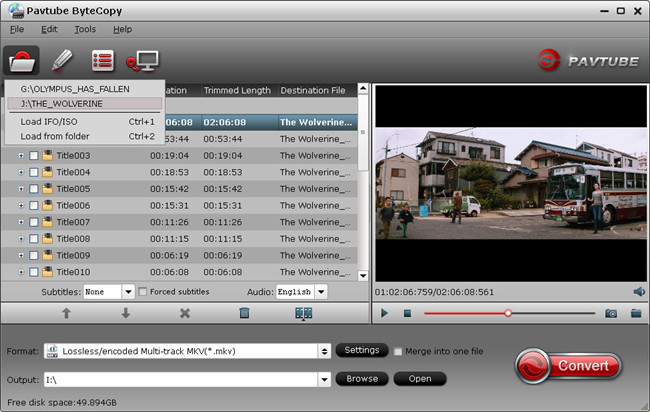Open the Tools menu

(85, 29)
